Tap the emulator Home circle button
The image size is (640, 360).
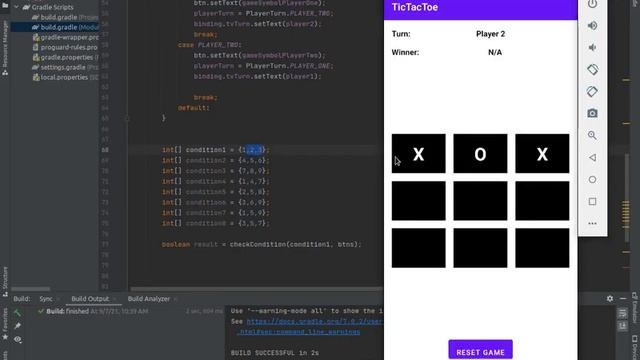point(592,180)
